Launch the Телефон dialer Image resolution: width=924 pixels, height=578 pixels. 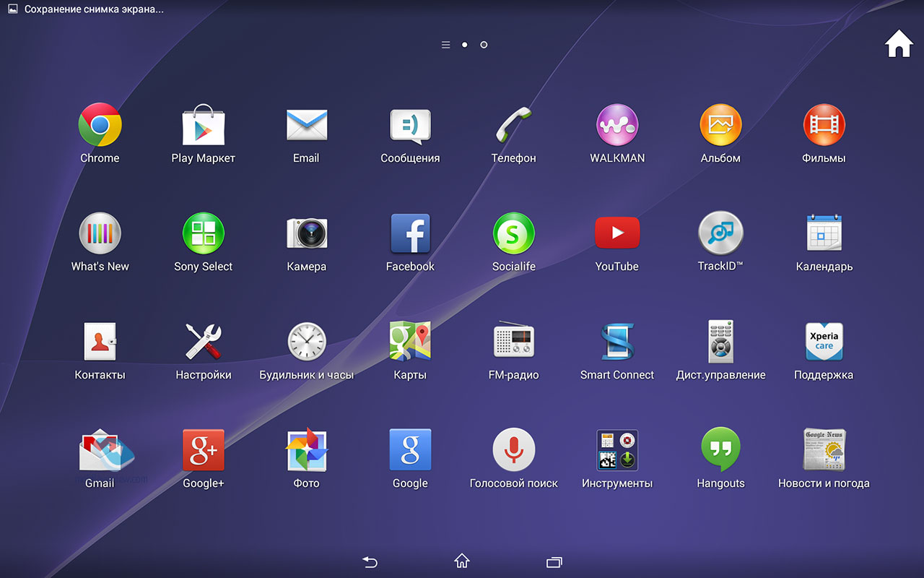click(513, 125)
